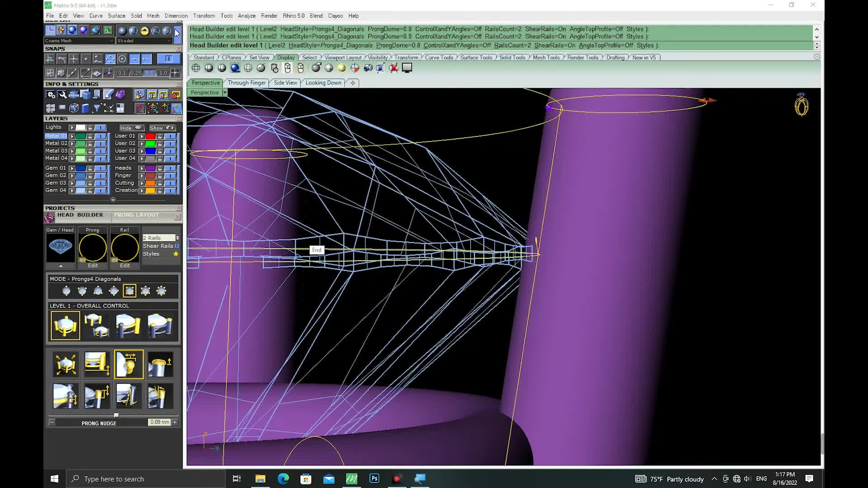Click the monitor icon in Display toolbar
Screen dimensions: 868x488
[x=407, y=68]
